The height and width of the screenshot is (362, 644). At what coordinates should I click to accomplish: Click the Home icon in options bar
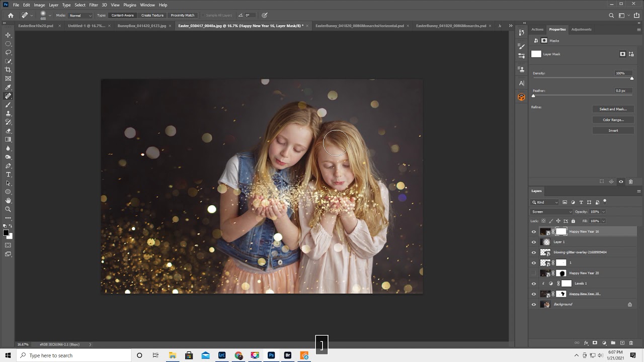coord(11,15)
